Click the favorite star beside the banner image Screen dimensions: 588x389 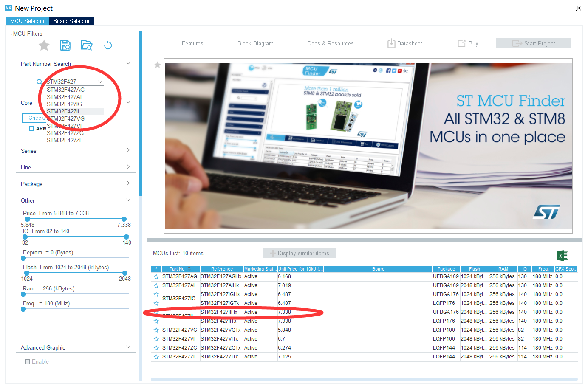tap(158, 65)
